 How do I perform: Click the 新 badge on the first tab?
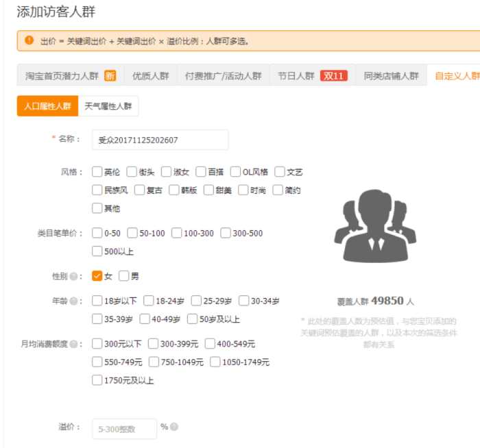110,75
